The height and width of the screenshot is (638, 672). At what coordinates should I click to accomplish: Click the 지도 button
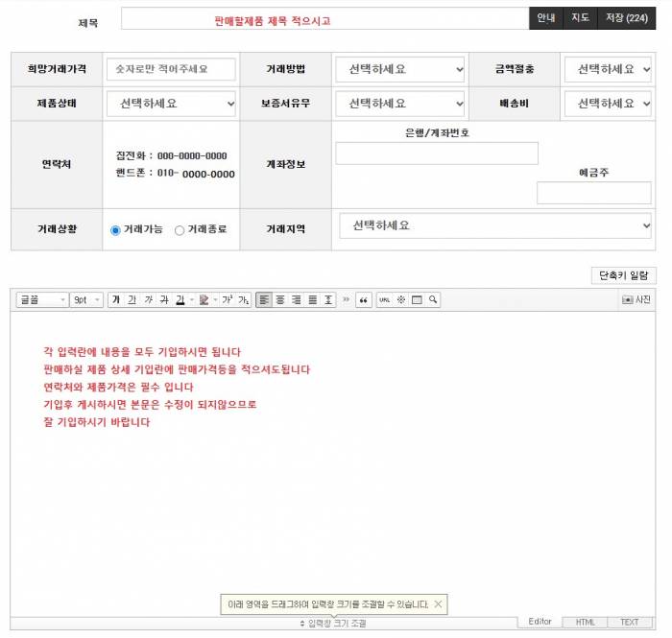580,18
